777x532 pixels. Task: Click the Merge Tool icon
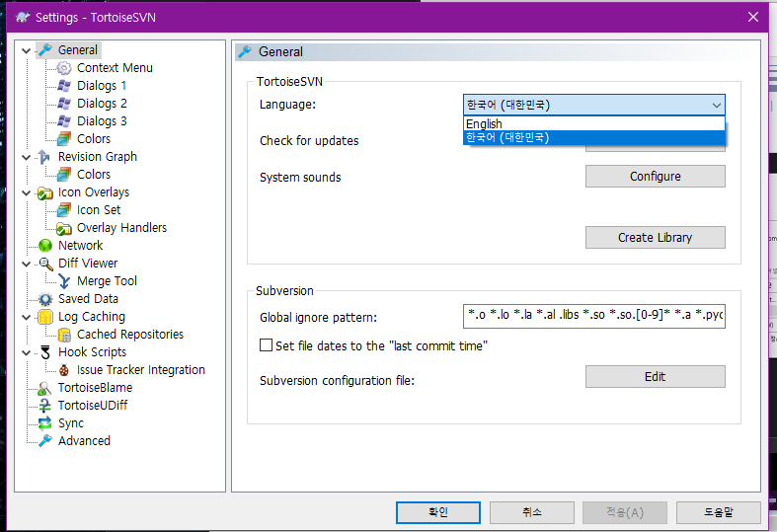pyautogui.click(x=64, y=281)
